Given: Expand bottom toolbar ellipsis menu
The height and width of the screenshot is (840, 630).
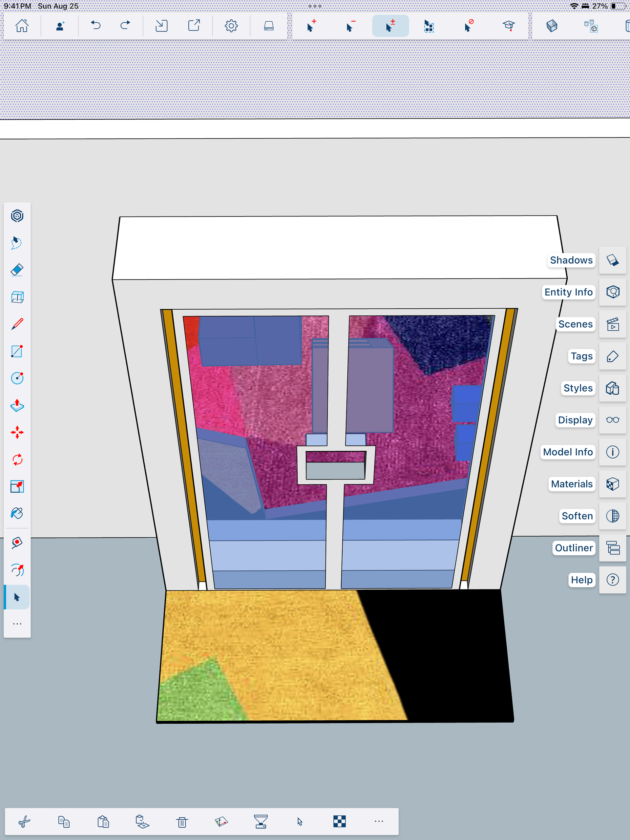Looking at the screenshot, I should [379, 821].
